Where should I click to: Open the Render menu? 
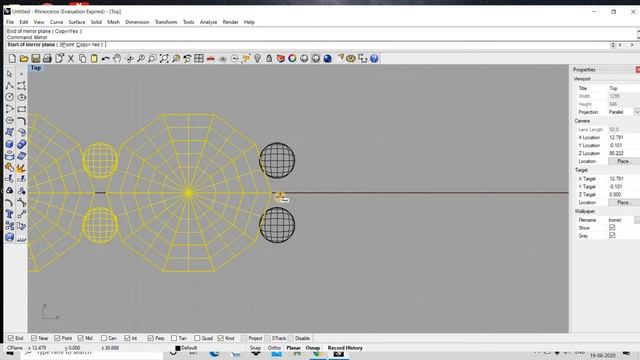(x=230, y=22)
